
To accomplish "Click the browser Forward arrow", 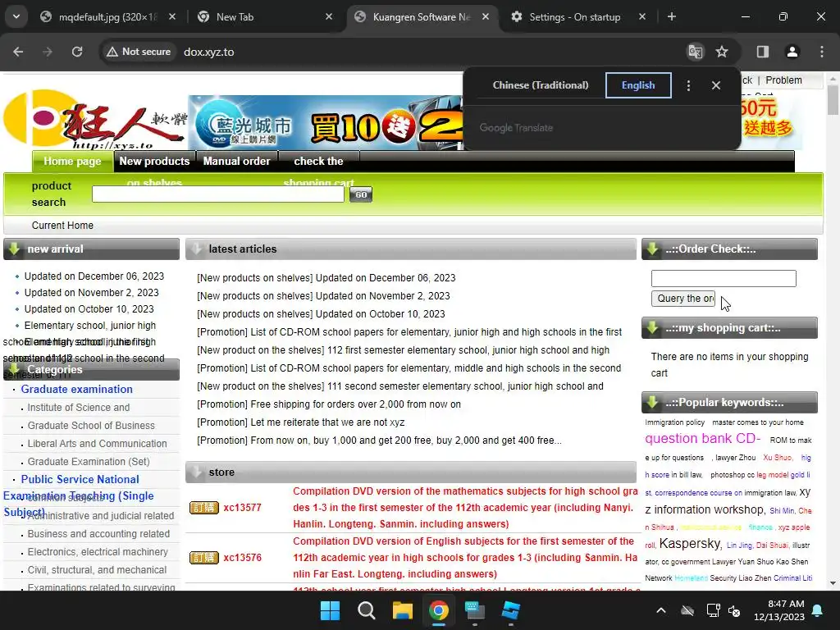I will click(48, 52).
